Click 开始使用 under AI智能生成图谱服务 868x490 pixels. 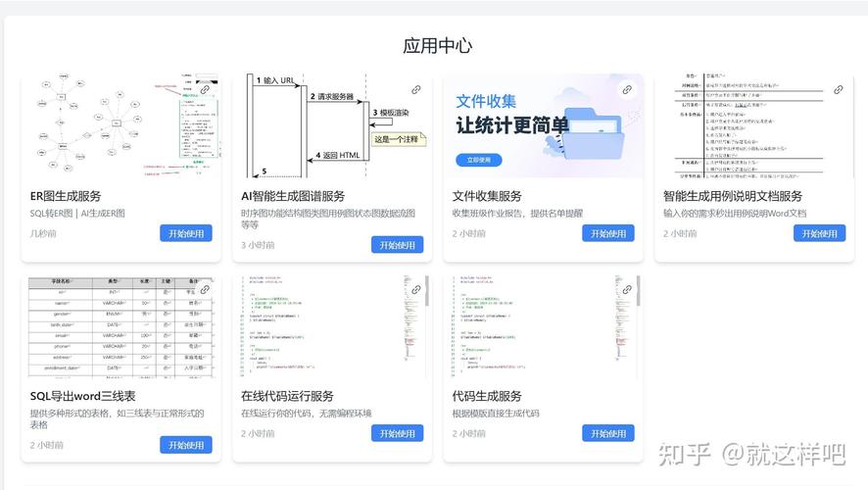[398, 245]
